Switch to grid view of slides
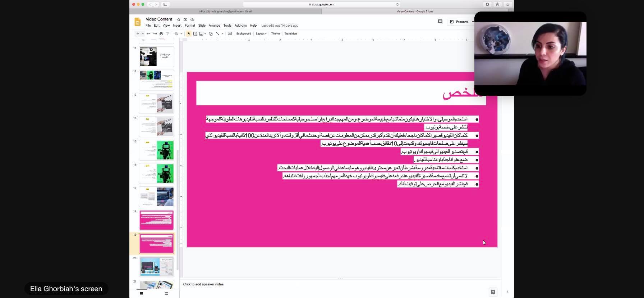 [166, 293]
